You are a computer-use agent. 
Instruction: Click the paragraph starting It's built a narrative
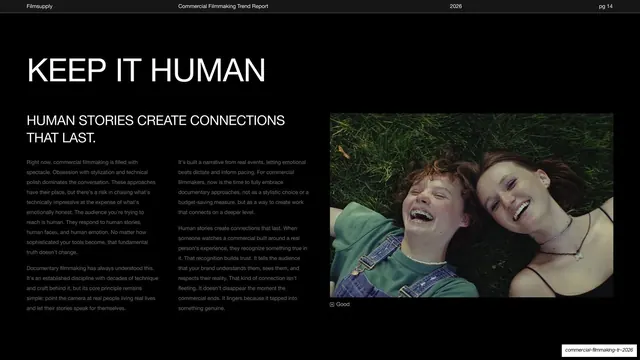tap(243, 187)
